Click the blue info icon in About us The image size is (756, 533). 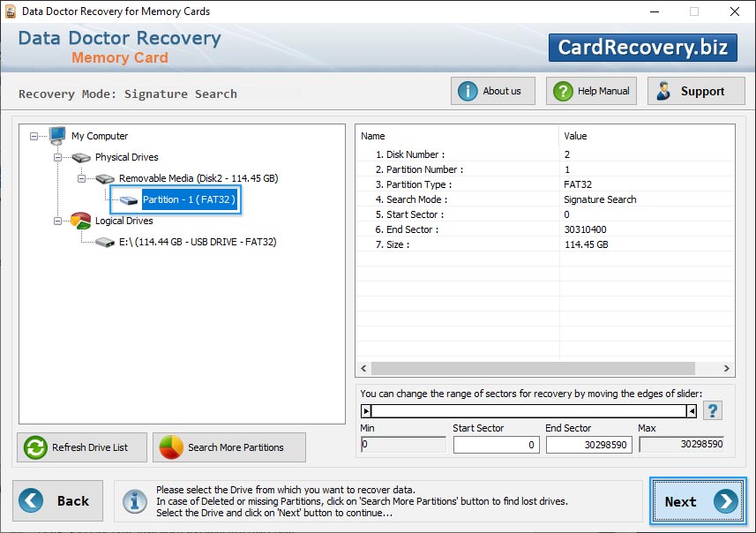(x=468, y=91)
